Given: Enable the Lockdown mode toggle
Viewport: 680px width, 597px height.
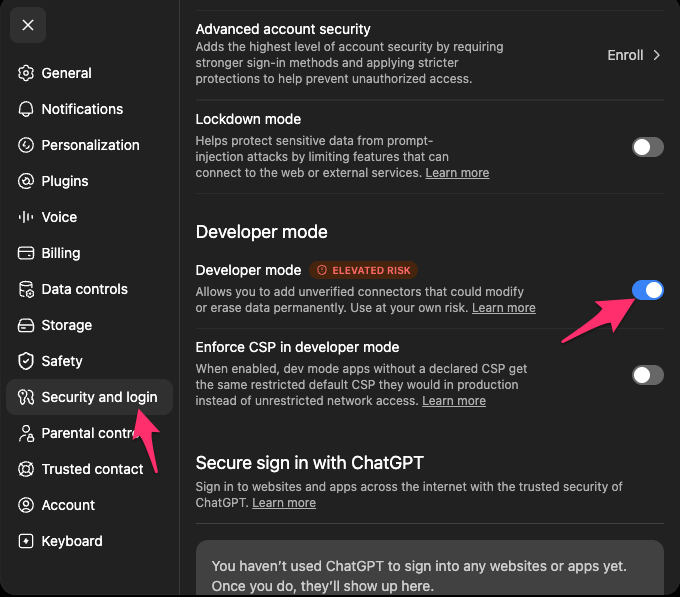Looking at the screenshot, I should pos(647,147).
